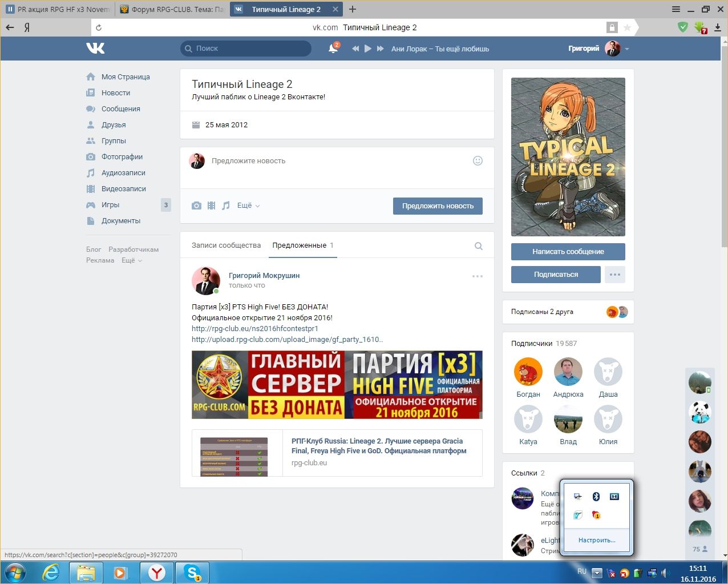Open Григорий Мокрушин's profile name link
728x584 pixels.
[264, 275]
